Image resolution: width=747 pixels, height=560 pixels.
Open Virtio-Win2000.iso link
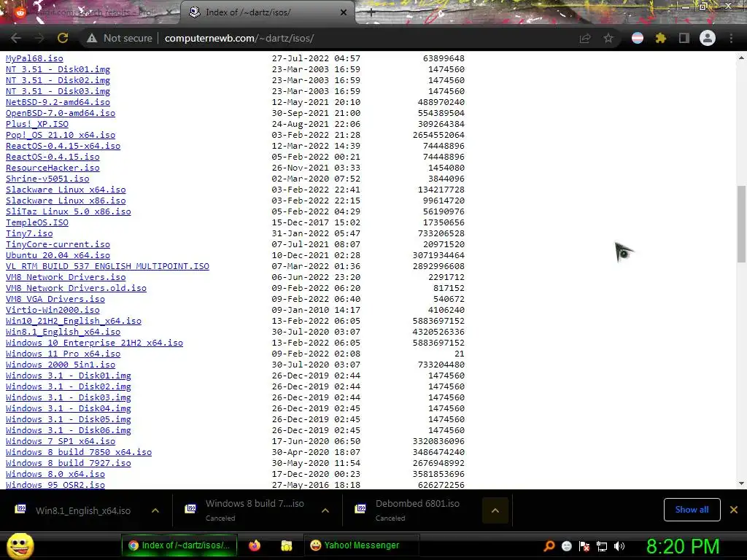coord(53,311)
